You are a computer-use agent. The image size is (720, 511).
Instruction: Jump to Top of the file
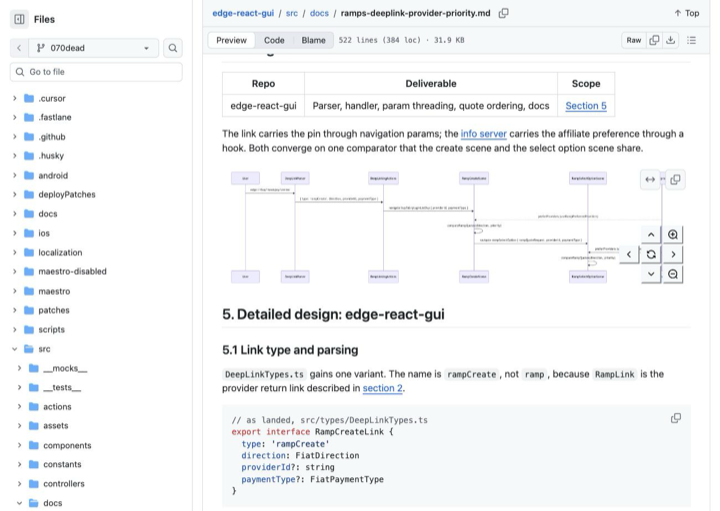[686, 13]
